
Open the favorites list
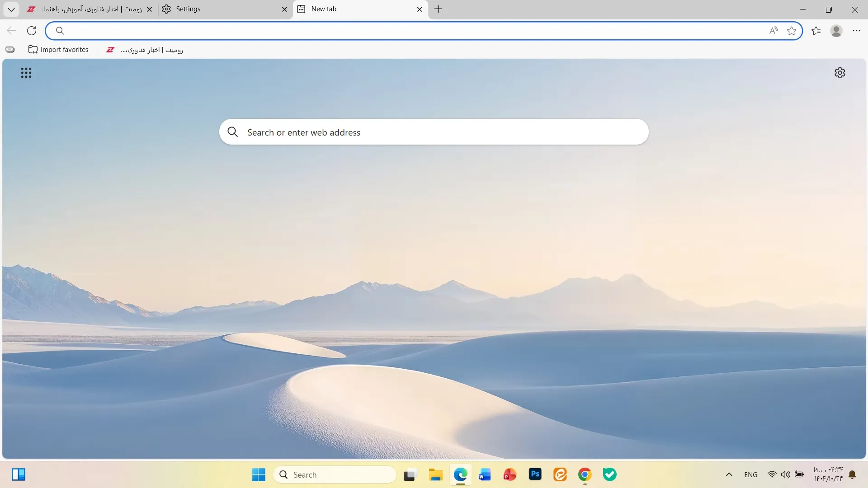point(816,30)
